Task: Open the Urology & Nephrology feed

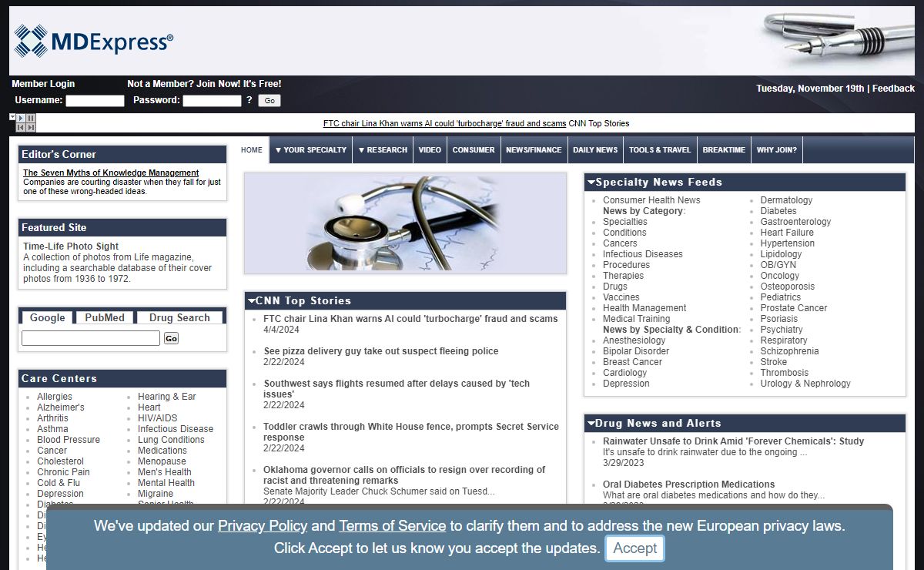Action: [x=805, y=384]
